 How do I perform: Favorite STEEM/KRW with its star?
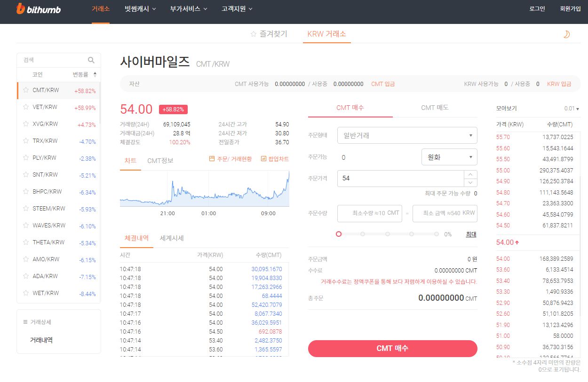pos(26,209)
